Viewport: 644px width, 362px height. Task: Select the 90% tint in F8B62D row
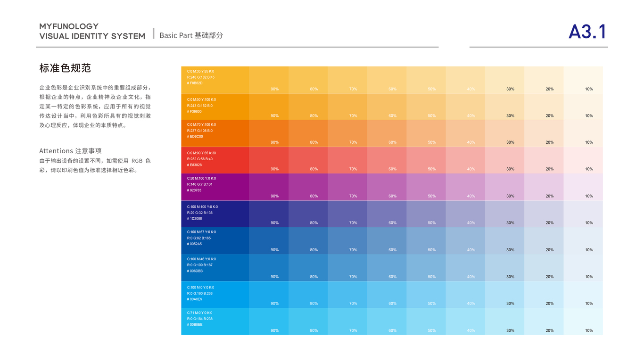269,80
